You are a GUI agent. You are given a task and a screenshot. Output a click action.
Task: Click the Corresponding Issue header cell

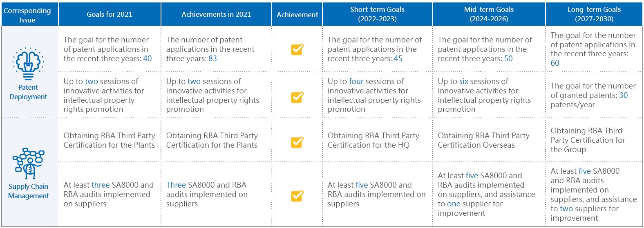pos(27,15)
